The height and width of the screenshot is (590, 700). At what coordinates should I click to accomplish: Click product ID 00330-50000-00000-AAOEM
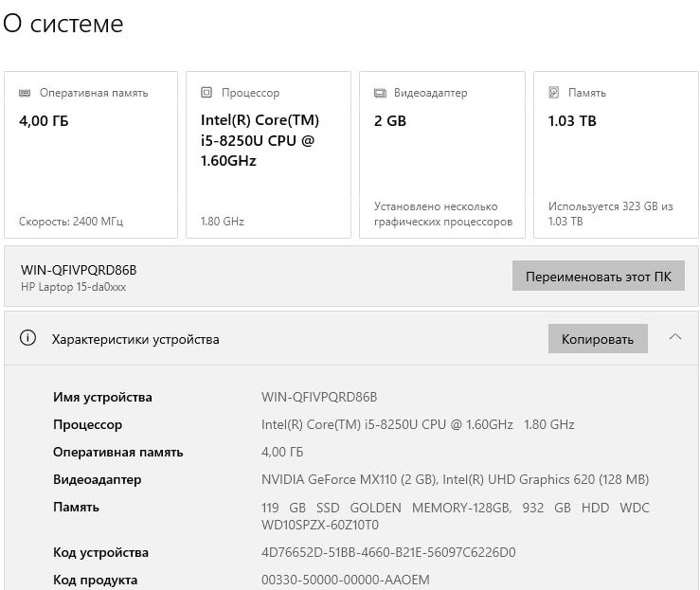pos(346,580)
